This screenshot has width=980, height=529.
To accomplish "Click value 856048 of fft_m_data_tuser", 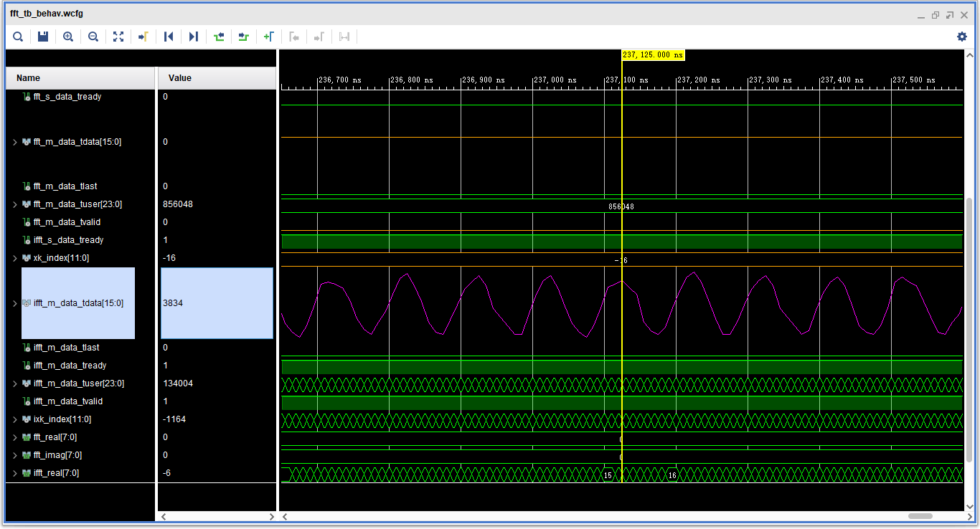I will (x=178, y=204).
